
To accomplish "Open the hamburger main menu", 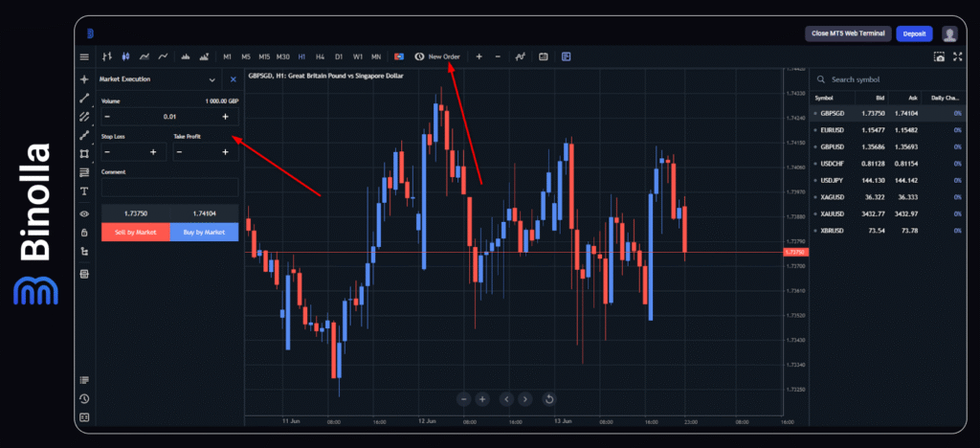I will pyautogui.click(x=84, y=56).
